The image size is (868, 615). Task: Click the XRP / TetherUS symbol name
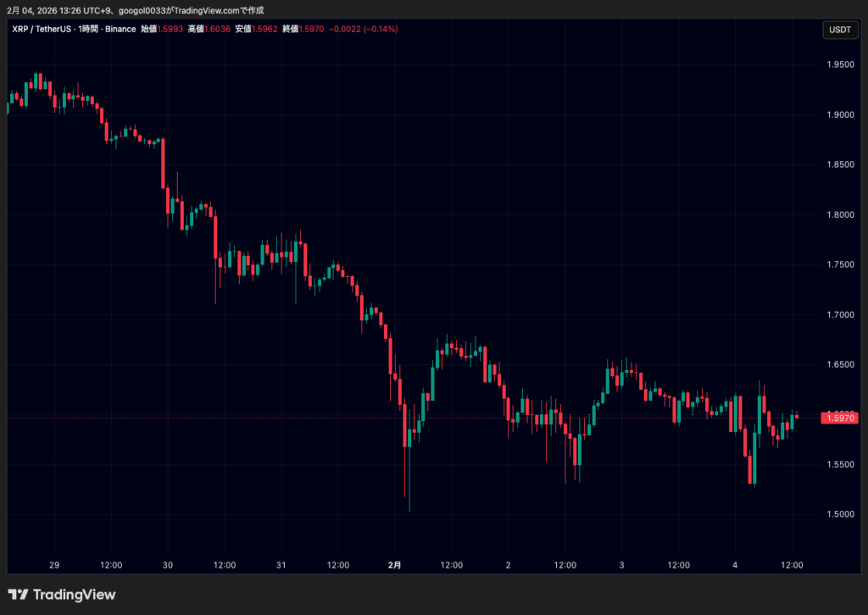click(x=41, y=29)
